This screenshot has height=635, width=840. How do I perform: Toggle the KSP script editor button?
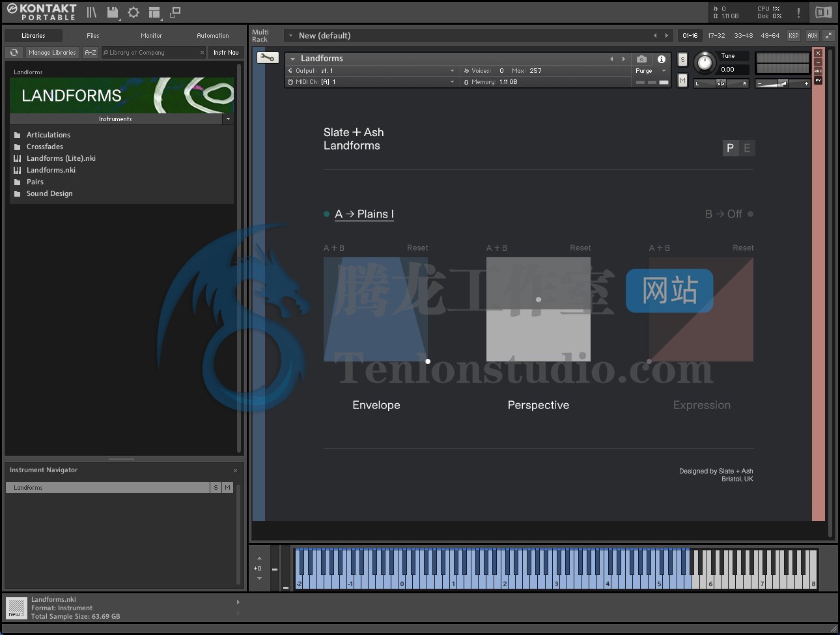coord(794,36)
